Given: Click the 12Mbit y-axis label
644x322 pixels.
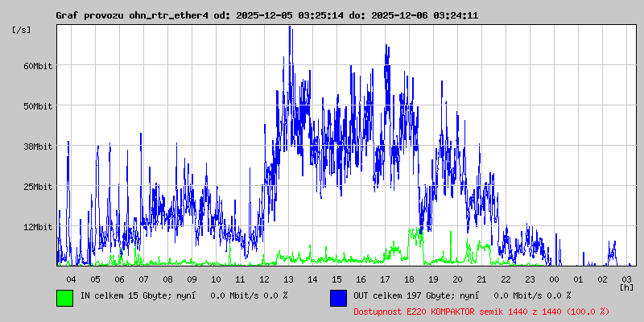Looking at the screenshot, I should (x=38, y=227).
